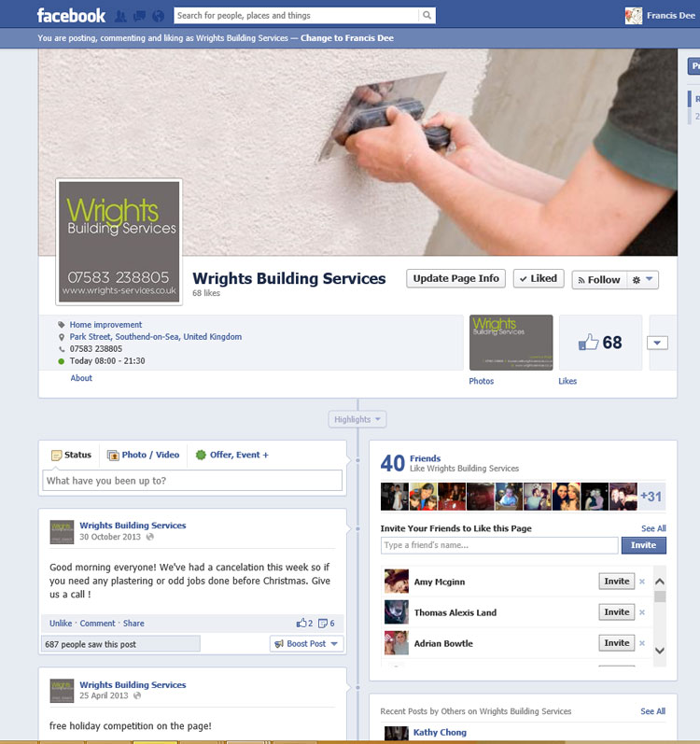The image size is (700, 744).
Task: Click See All for invite friends
Action: pos(653,528)
